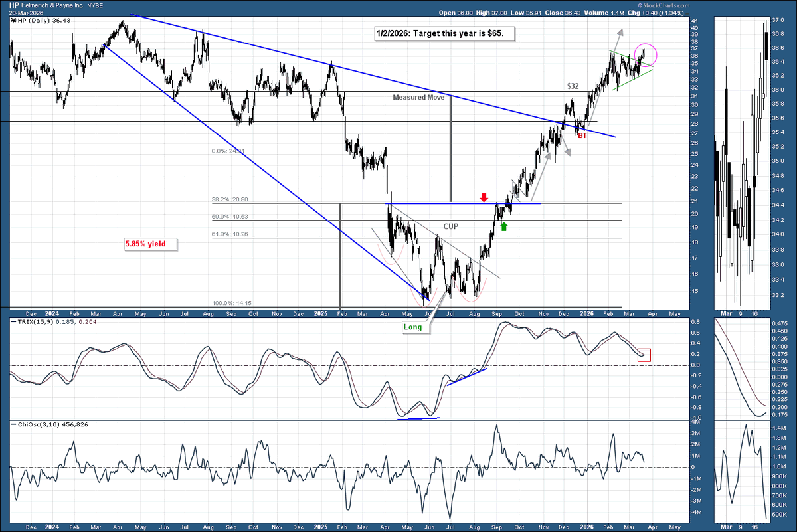
Task: Select the 50.0%: 19.53 Fibonacci label
Action: click(230, 217)
